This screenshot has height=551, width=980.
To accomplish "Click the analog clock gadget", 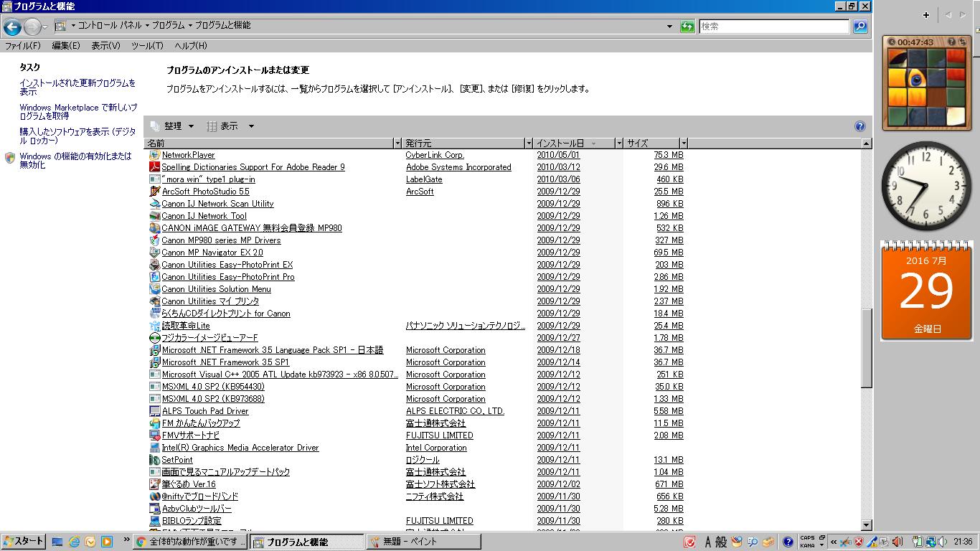I will click(926, 186).
